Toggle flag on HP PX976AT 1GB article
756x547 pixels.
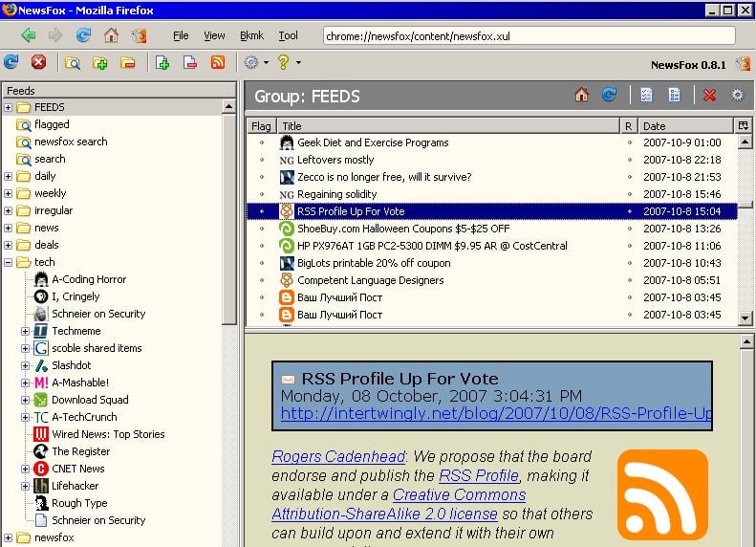(262, 246)
